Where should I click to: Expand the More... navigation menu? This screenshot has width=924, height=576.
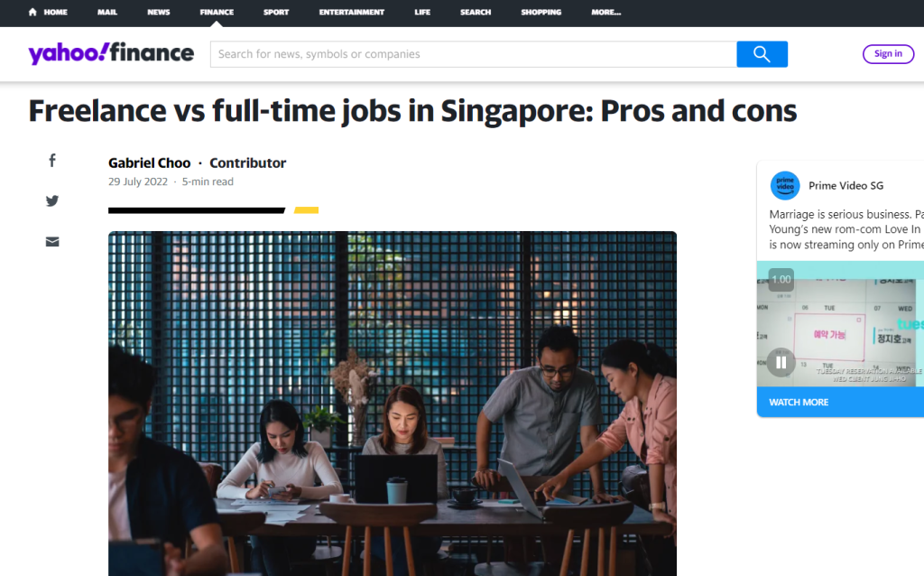coord(605,12)
